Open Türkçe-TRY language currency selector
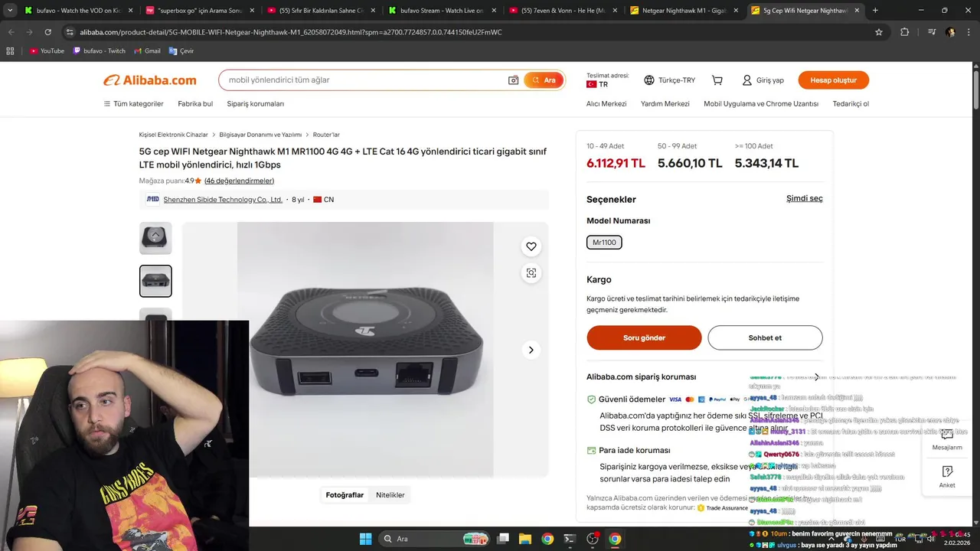 click(x=670, y=80)
